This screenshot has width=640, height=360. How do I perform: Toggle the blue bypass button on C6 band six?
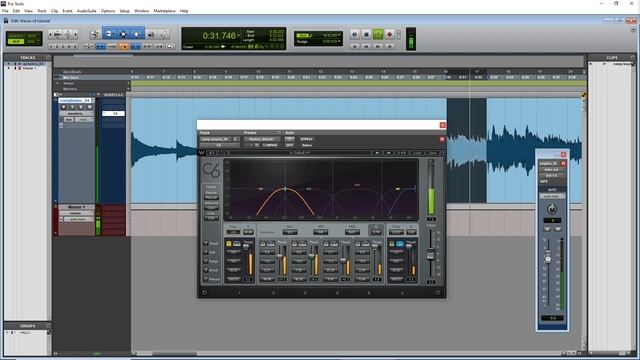pos(400,244)
